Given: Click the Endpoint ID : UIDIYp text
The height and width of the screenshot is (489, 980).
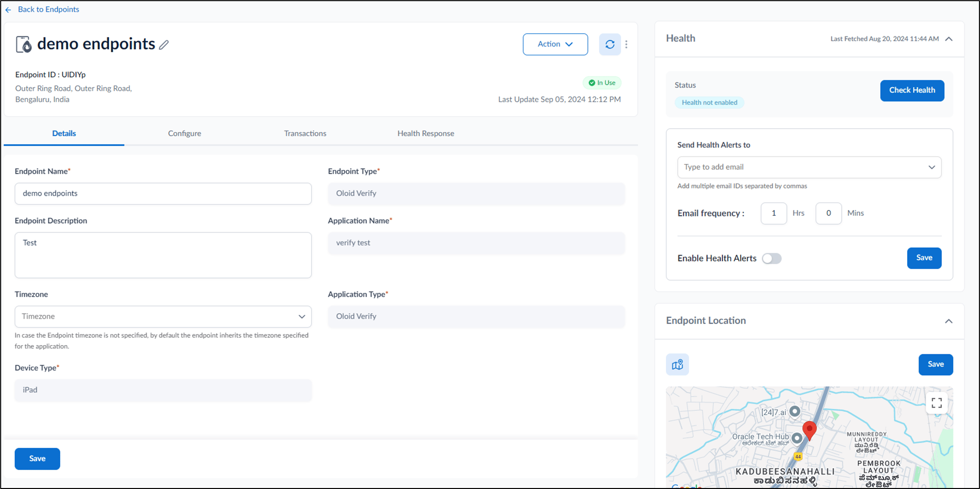Looking at the screenshot, I should [50, 75].
